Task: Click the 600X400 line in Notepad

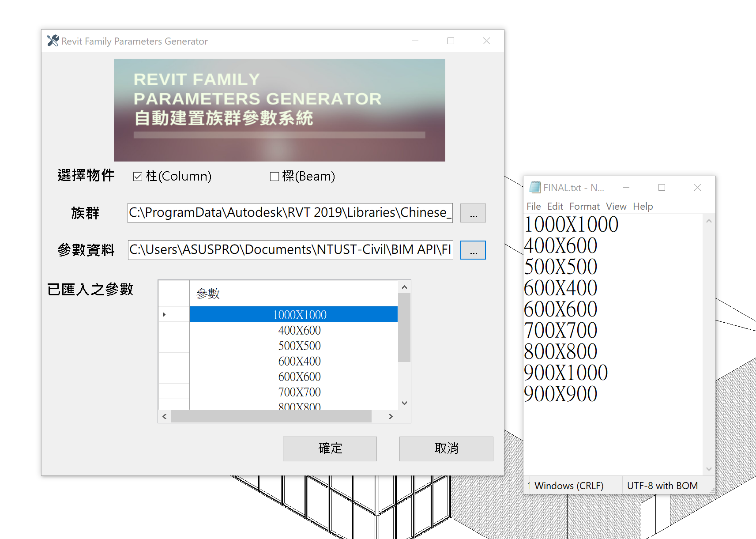Action: coord(560,288)
